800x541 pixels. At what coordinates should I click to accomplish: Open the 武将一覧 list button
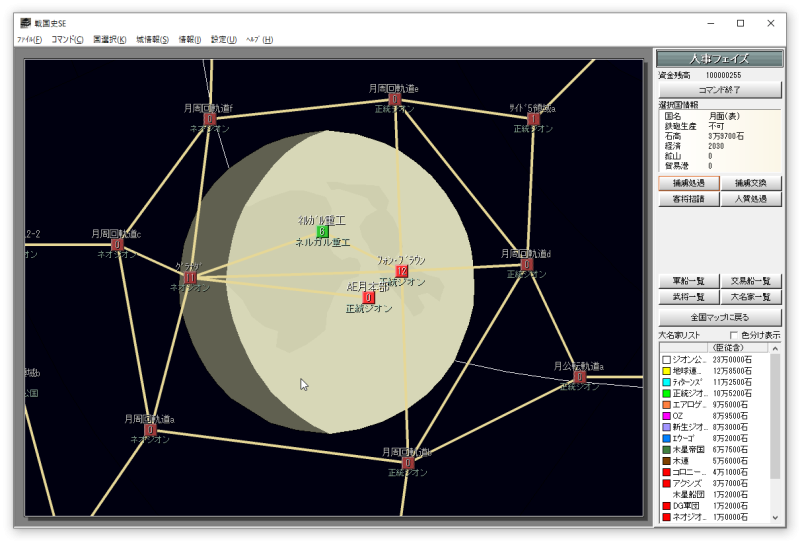[x=688, y=297]
